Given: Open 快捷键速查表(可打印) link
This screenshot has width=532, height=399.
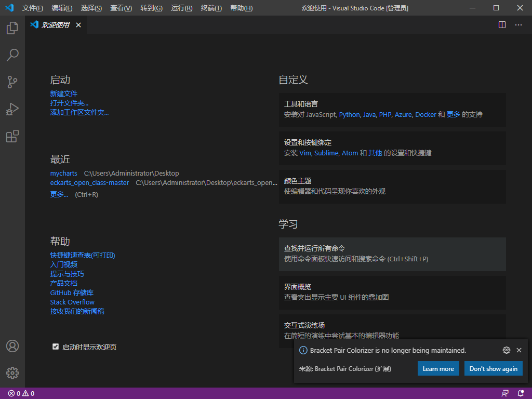Looking at the screenshot, I should pos(83,255).
